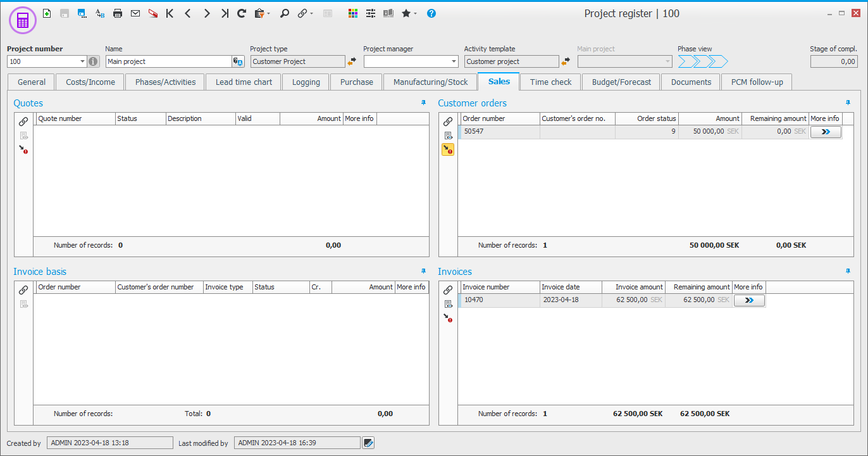The height and width of the screenshot is (456, 868).
Task: Click the link chain icon in Quotes panel
Action: click(23, 121)
